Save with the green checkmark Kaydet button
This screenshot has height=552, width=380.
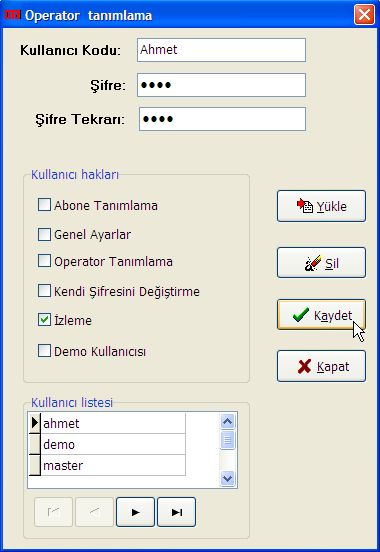point(321,315)
